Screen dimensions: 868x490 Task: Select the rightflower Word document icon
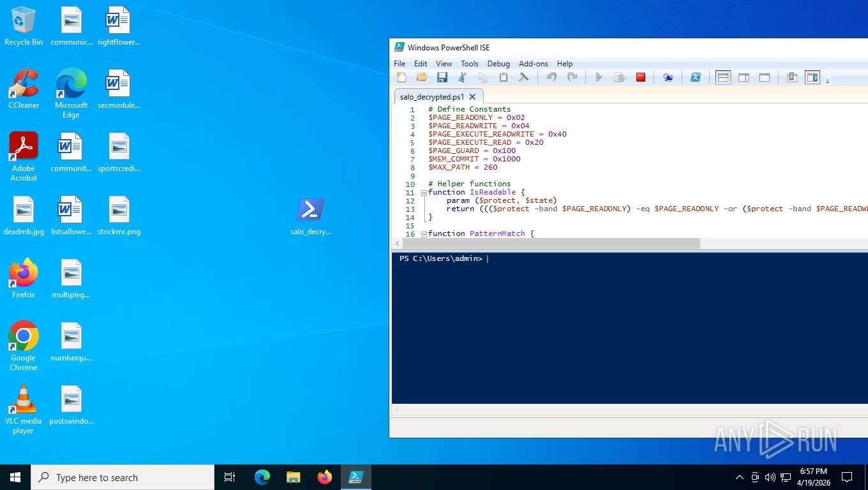pos(119,27)
